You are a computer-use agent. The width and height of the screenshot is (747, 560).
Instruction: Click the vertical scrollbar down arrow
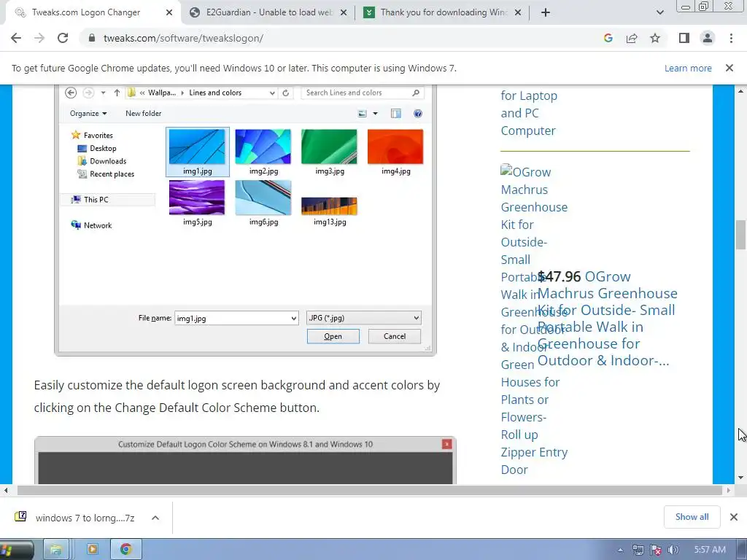tap(740, 478)
